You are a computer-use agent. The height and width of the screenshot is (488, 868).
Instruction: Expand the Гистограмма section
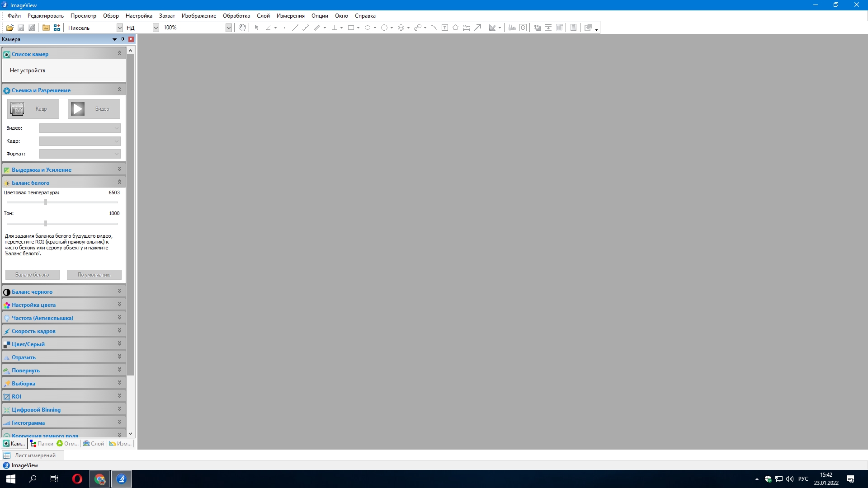(x=119, y=422)
